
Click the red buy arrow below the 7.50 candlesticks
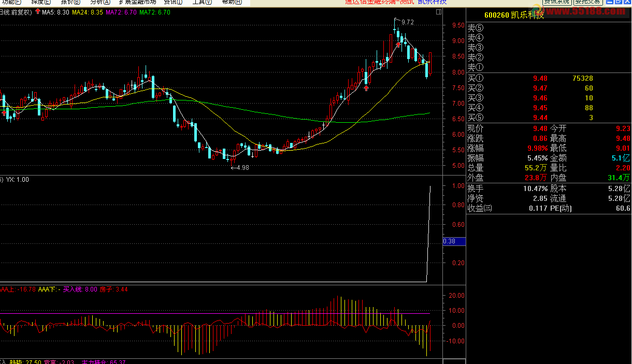[366, 88]
